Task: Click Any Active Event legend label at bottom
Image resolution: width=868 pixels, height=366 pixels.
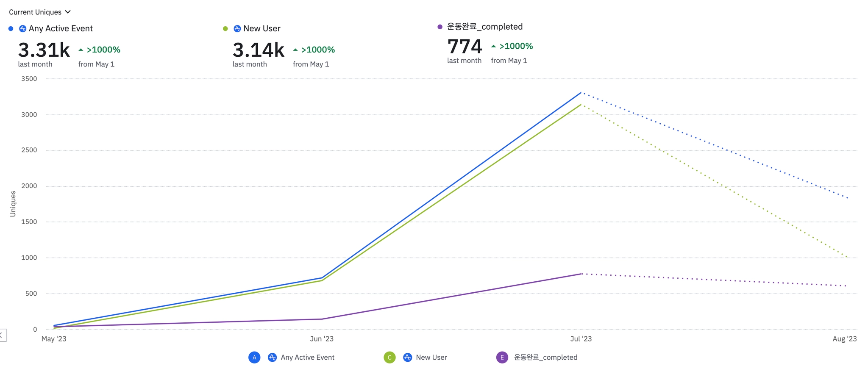Action: [x=307, y=358]
